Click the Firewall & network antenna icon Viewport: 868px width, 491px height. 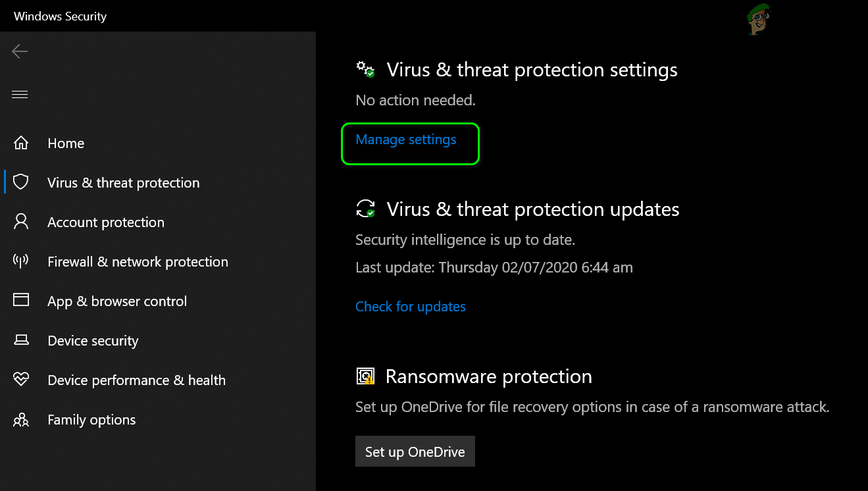21,261
